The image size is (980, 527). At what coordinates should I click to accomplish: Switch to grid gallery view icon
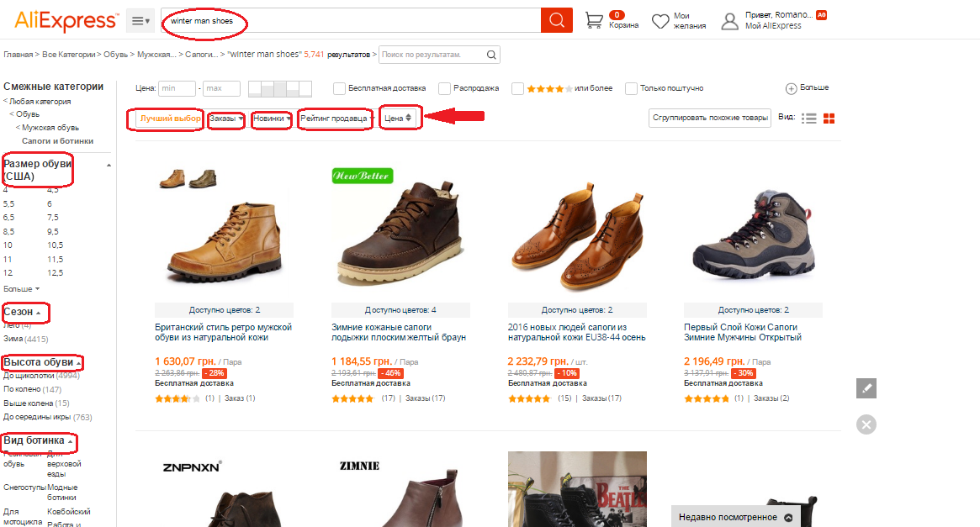[829, 118]
